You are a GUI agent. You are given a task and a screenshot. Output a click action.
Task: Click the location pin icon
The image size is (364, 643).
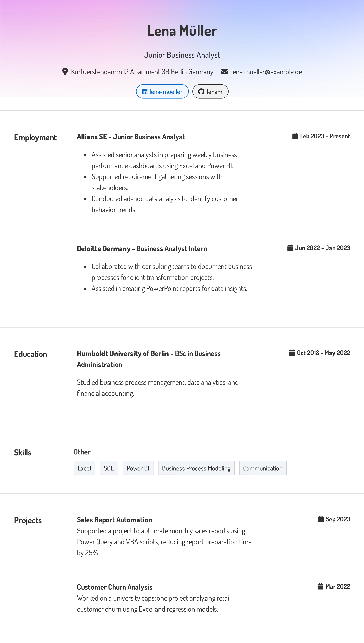(65, 72)
